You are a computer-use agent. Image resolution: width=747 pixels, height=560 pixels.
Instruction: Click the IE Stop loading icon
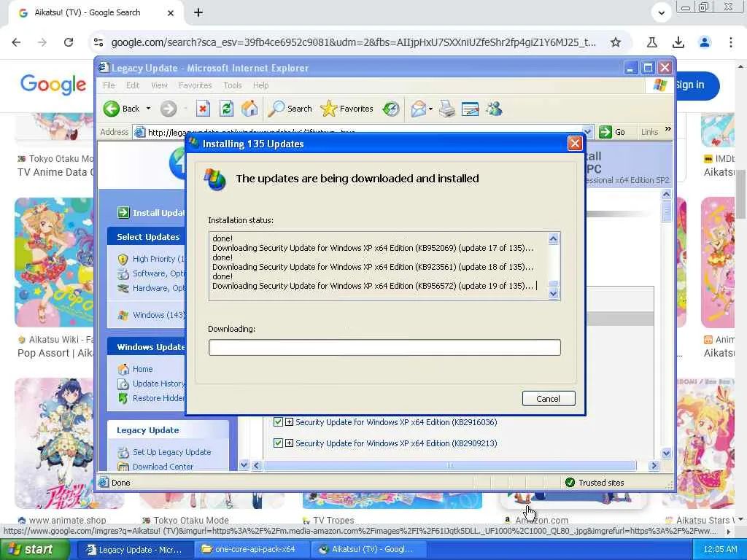203,109
